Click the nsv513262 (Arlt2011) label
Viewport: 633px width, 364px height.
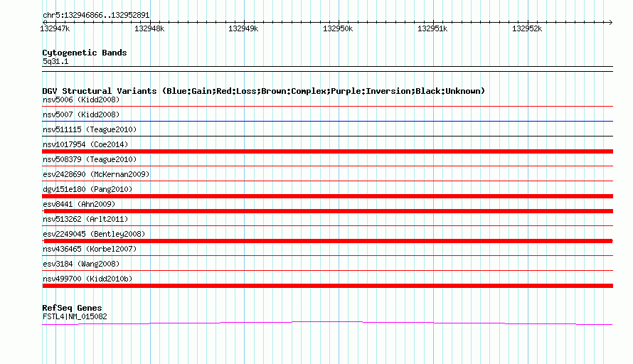pyautogui.click(x=85, y=219)
